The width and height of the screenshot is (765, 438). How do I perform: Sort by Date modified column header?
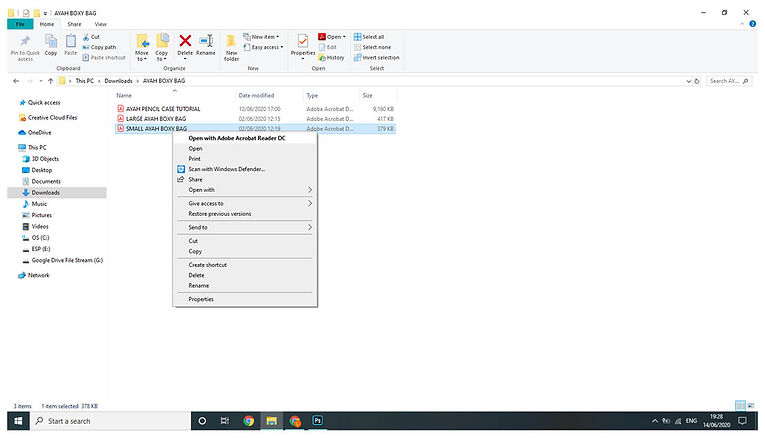[x=269, y=96]
